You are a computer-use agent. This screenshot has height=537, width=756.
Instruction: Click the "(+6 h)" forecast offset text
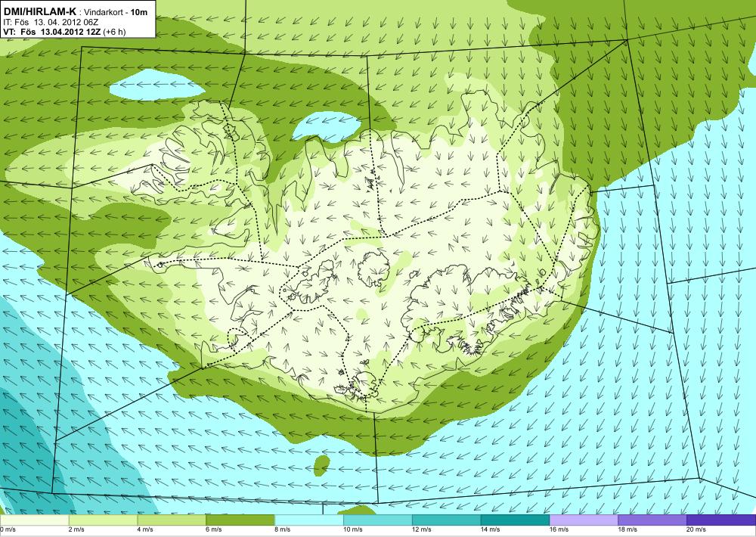tap(114, 31)
